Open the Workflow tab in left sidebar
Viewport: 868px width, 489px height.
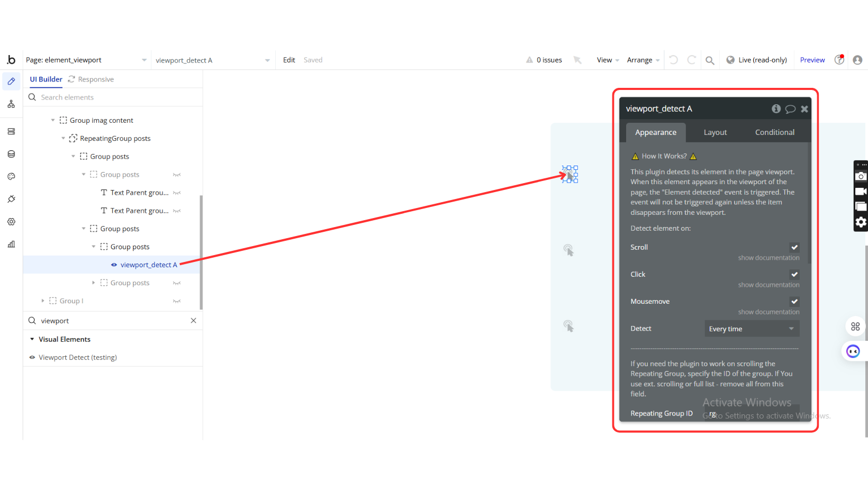11,104
